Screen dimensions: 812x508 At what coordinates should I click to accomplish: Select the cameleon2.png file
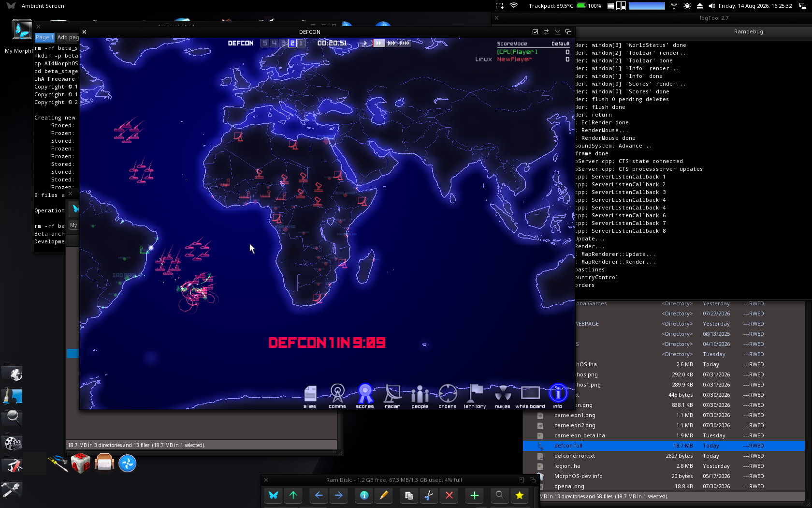[664, 425]
